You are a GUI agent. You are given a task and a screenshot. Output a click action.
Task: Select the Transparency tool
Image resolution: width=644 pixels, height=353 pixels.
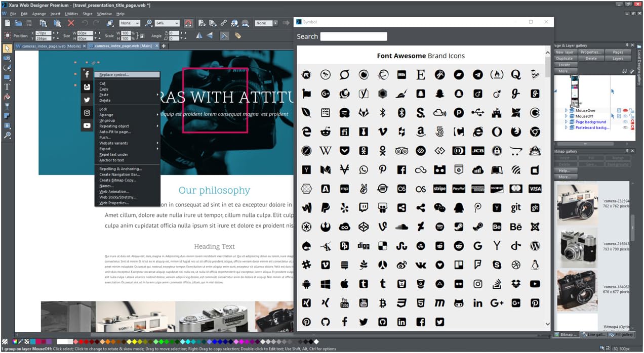coord(7,106)
